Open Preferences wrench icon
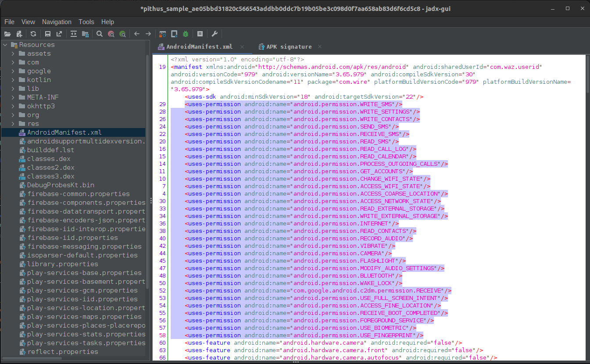This screenshot has height=364, width=590. pos(215,34)
